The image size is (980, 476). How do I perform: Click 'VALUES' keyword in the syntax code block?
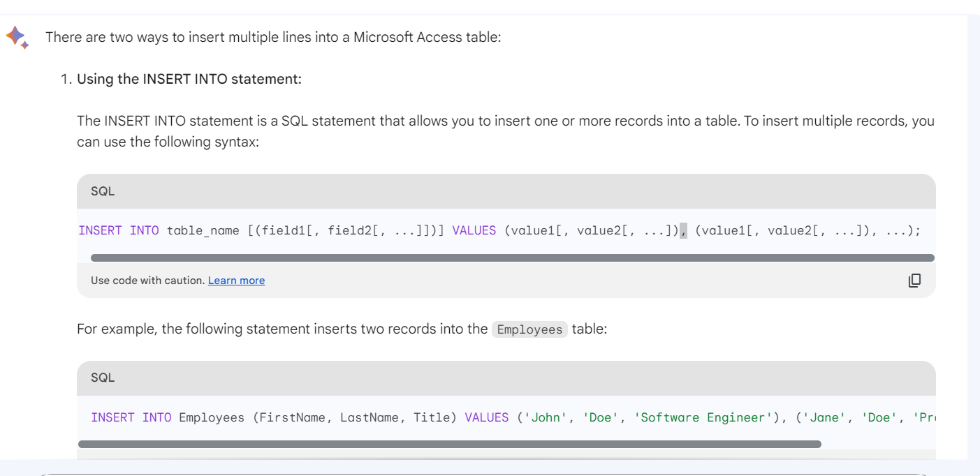pos(474,231)
